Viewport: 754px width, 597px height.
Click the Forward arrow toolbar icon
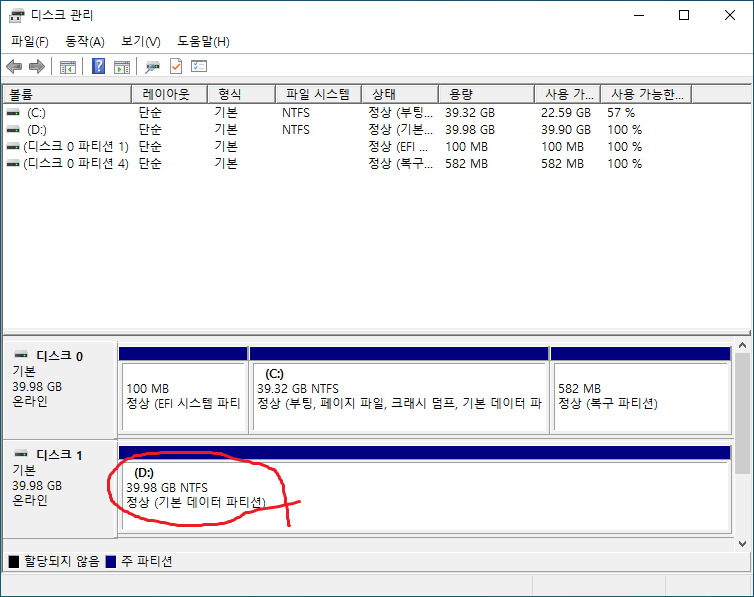37,66
